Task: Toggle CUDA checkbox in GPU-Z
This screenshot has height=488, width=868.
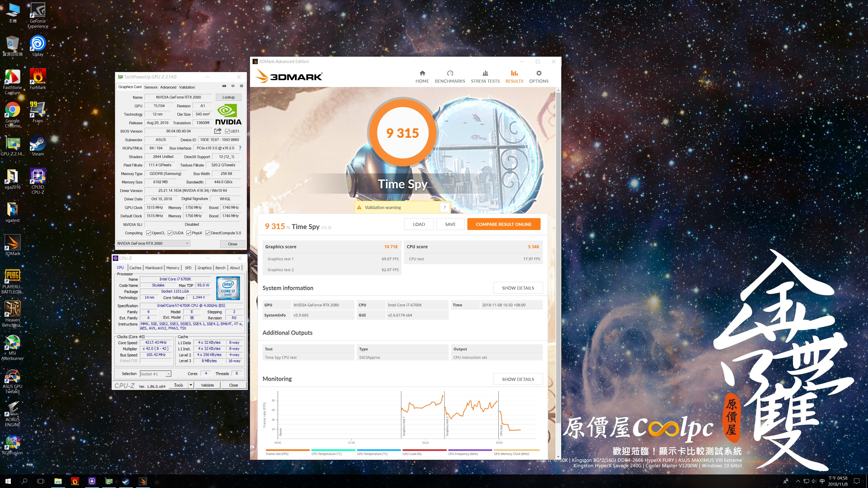Action: pyautogui.click(x=170, y=233)
